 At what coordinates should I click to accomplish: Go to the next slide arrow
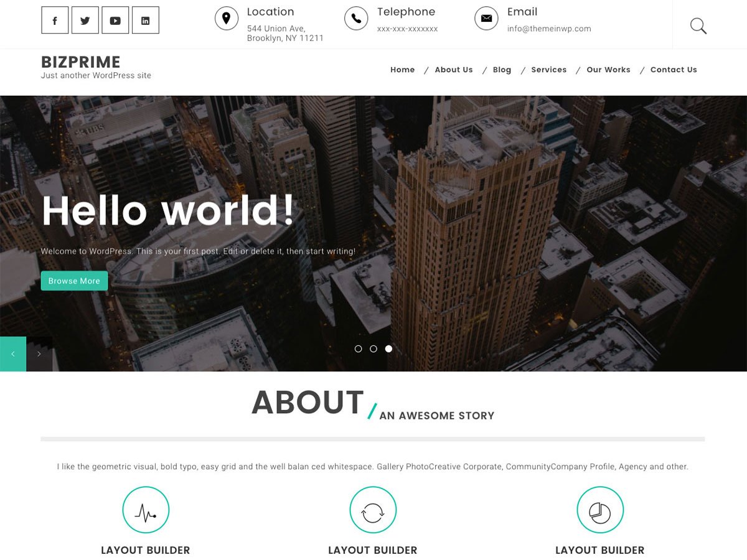click(39, 354)
